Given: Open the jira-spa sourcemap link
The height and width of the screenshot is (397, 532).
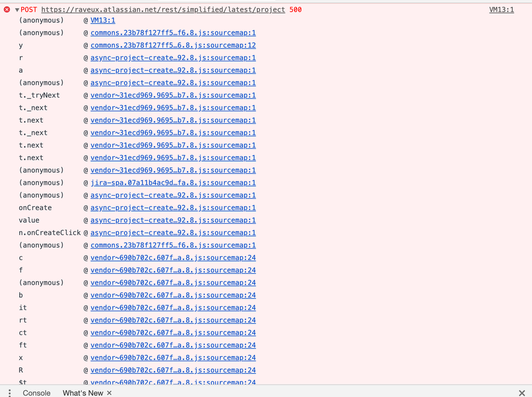Looking at the screenshot, I should click(173, 182).
